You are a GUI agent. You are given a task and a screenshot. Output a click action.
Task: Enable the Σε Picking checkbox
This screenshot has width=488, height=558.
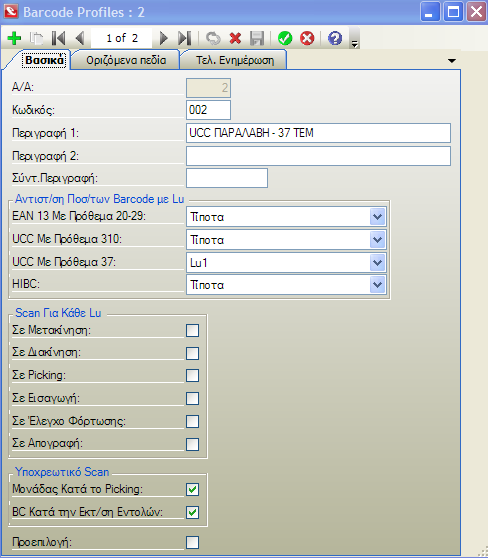[193, 375]
